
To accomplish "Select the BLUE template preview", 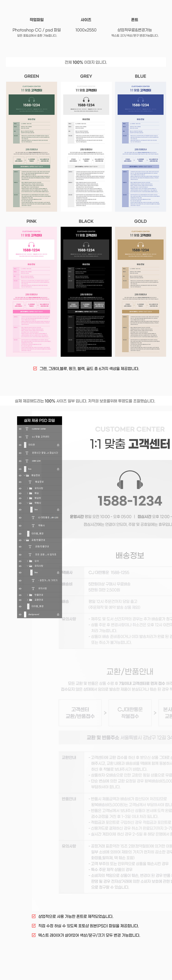I will [140, 146].
